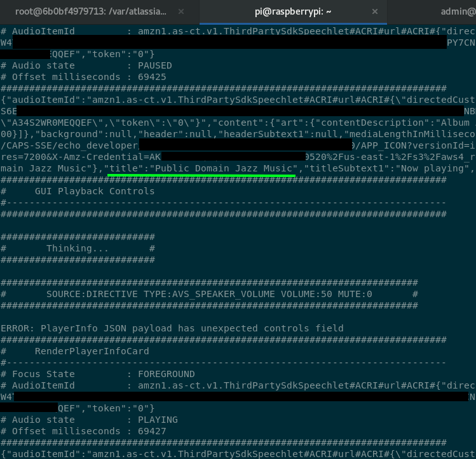Image resolution: width=476 pixels, height=459 pixels.
Task: Click the 'SOURCE:DIRECTIVE' text
Action: (92, 294)
